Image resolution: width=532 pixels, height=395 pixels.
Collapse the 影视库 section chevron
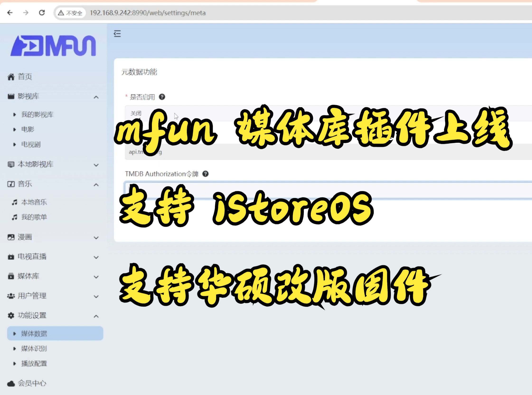click(x=96, y=97)
